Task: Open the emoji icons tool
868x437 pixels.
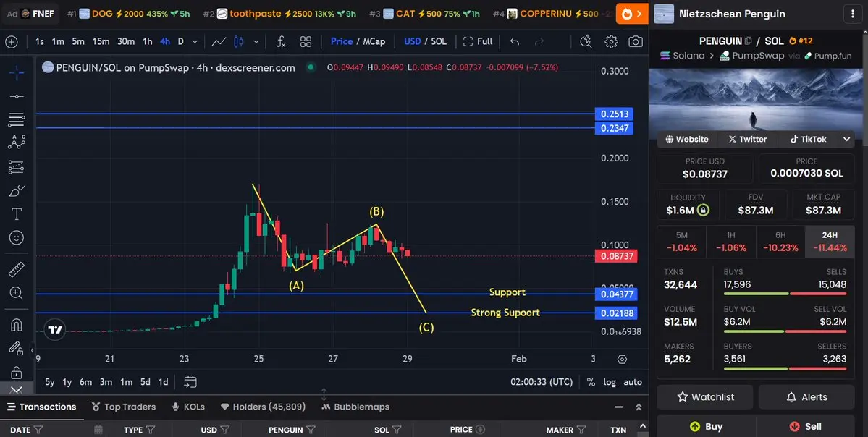Action: [17, 238]
